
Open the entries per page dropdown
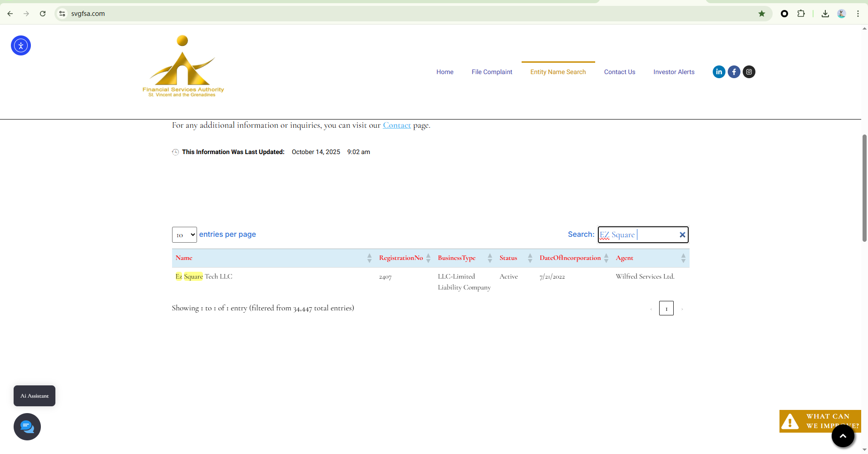click(184, 235)
